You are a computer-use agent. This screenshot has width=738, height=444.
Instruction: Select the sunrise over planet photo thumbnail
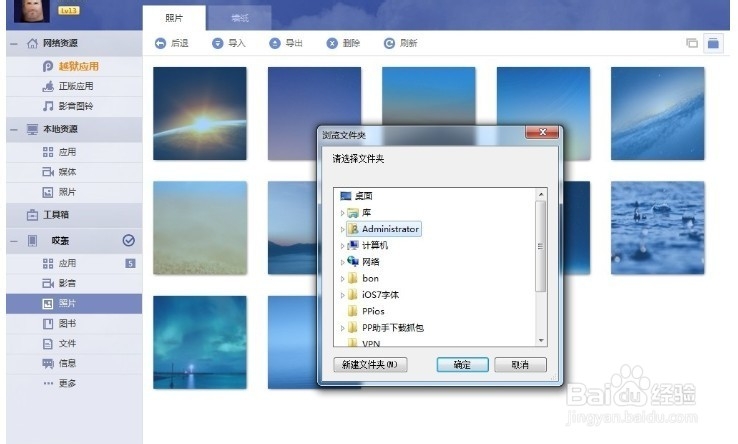tap(200, 113)
